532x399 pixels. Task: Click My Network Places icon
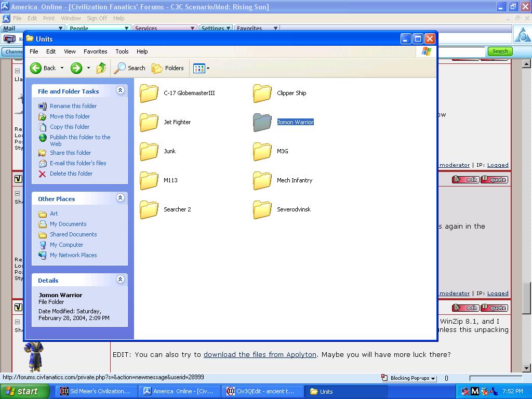[x=43, y=256]
